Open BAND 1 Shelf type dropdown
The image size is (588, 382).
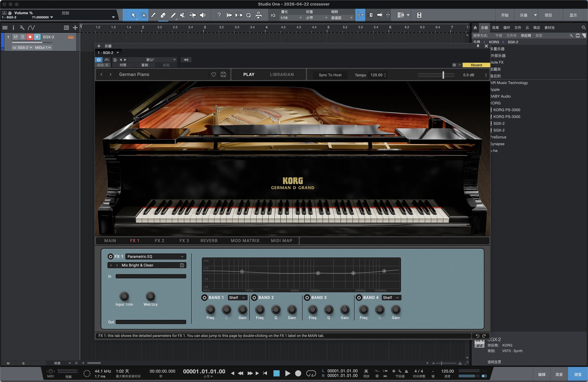pyautogui.click(x=237, y=298)
